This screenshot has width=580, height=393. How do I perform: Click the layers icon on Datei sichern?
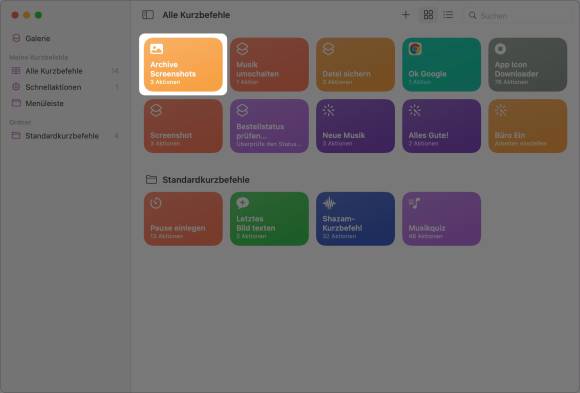pos(328,48)
